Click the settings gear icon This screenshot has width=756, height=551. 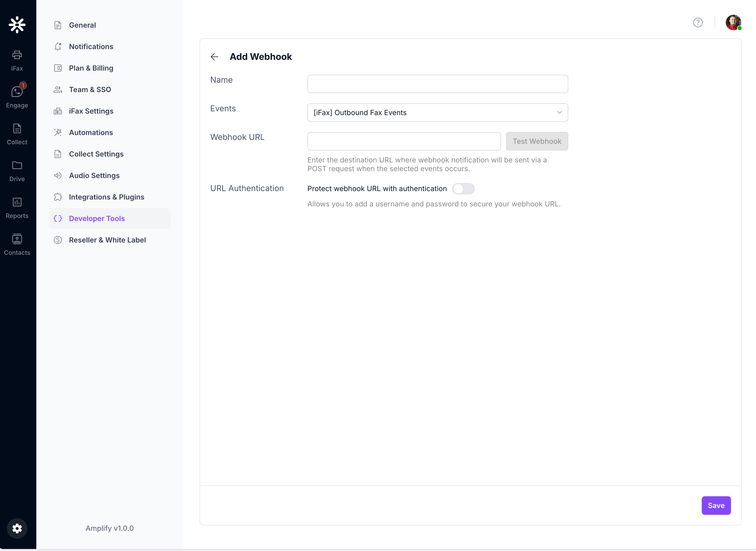tap(17, 528)
